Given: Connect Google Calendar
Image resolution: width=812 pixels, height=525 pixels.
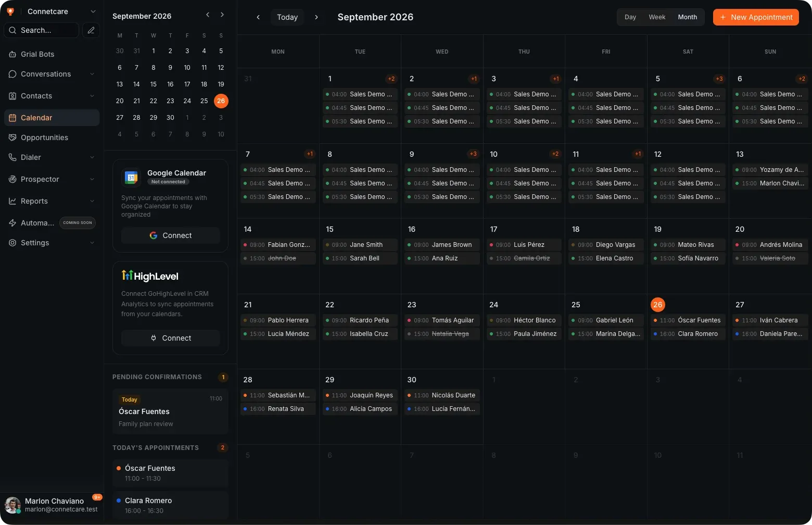Looking at the screenshot, I should click(x=171, y=235).
